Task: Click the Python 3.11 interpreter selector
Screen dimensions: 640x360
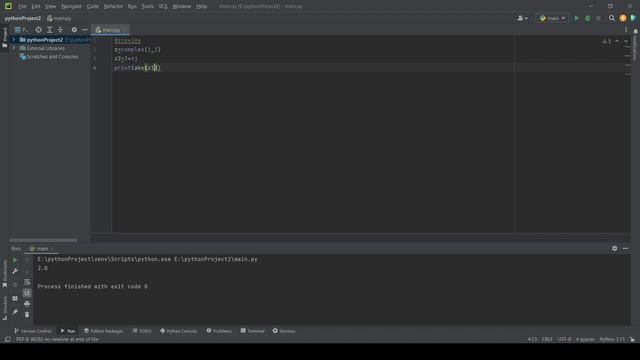Action: [x=612, y=340]
